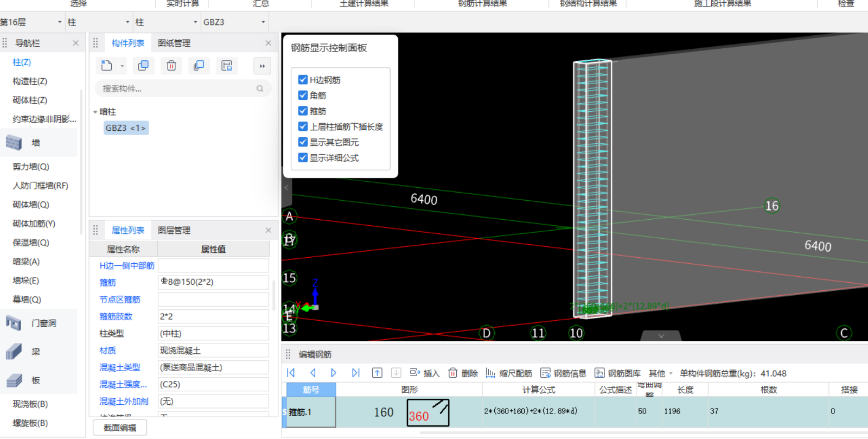Select 构造柱(Z) in navigation

tap(30, 81)
